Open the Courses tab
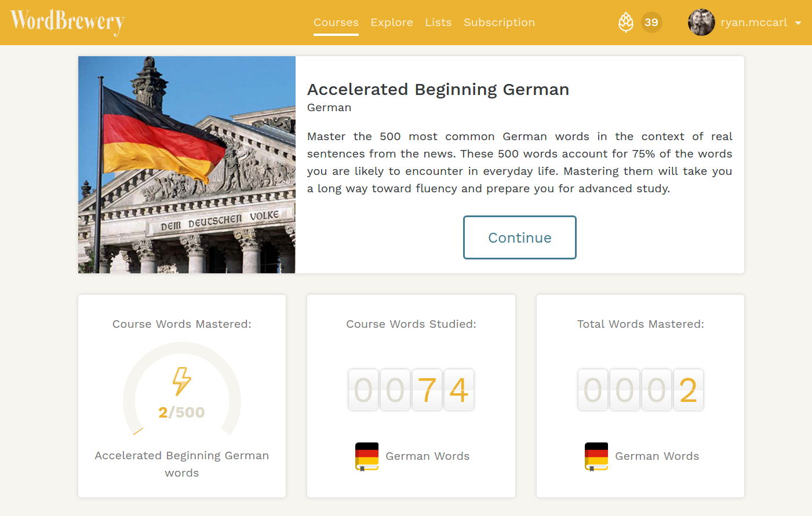812x516 pixels. pyautogui.click(x=336, y=23)
